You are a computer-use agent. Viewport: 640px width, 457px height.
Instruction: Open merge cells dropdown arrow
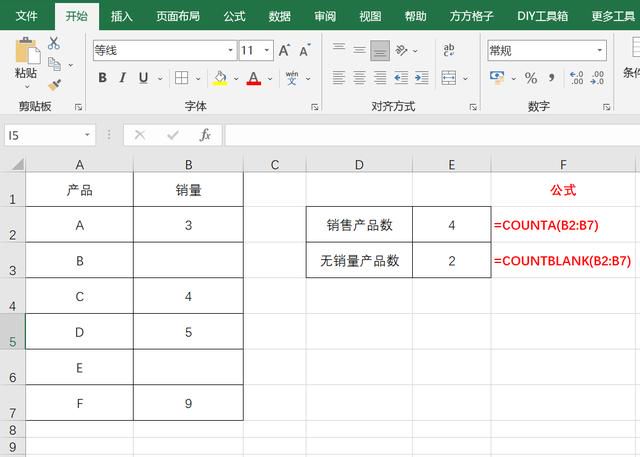coord(466,78)
